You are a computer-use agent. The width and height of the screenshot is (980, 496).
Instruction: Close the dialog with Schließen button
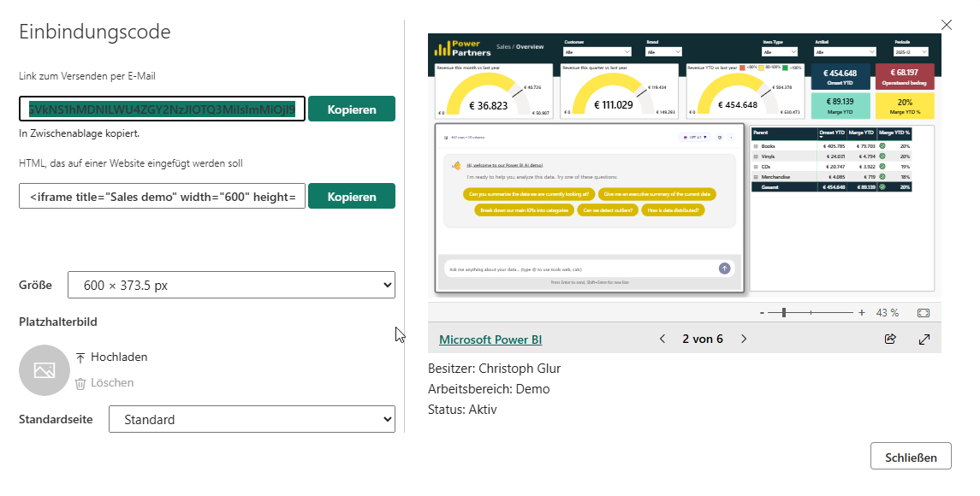[x=911, y=457]
